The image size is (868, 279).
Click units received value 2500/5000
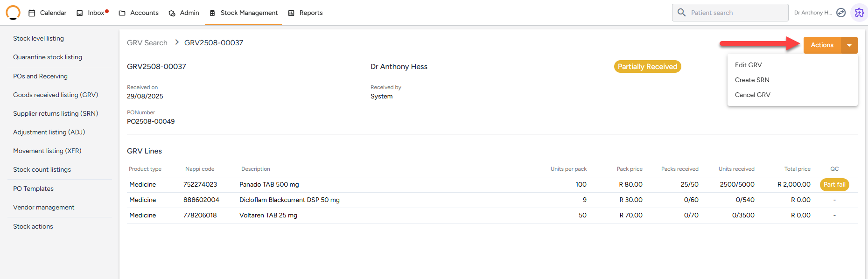tap(737, 184)
